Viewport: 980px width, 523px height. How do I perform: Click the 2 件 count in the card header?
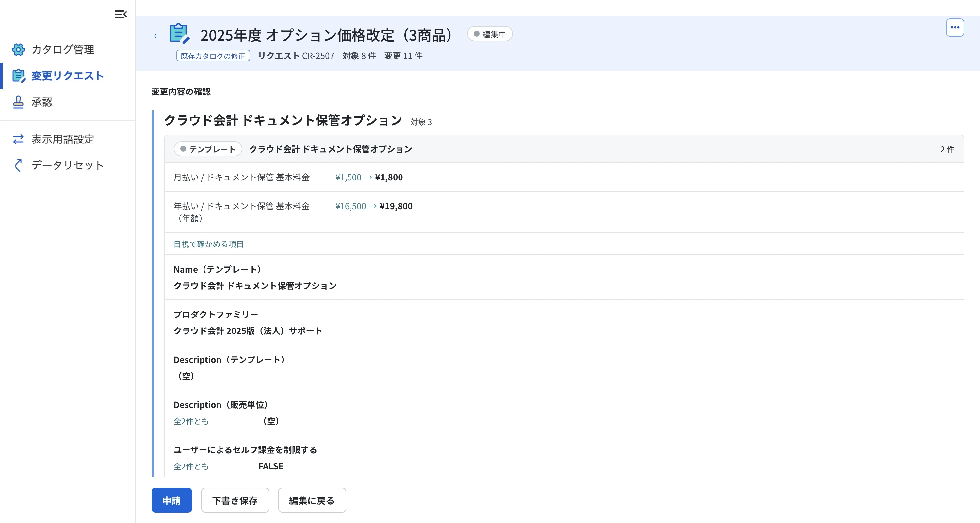pyautogui.click(x=947, y=149)
